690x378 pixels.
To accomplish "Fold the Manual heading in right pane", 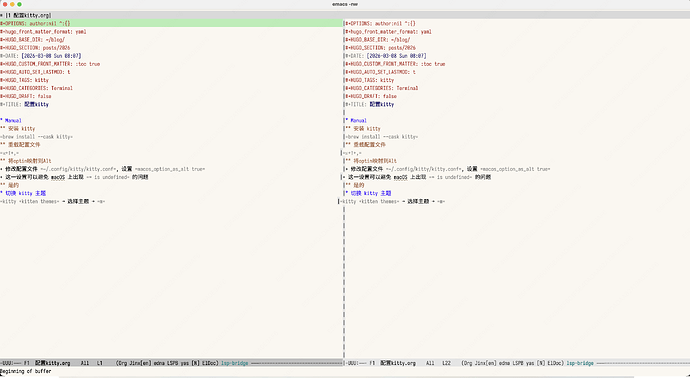I will click(356, 120).
